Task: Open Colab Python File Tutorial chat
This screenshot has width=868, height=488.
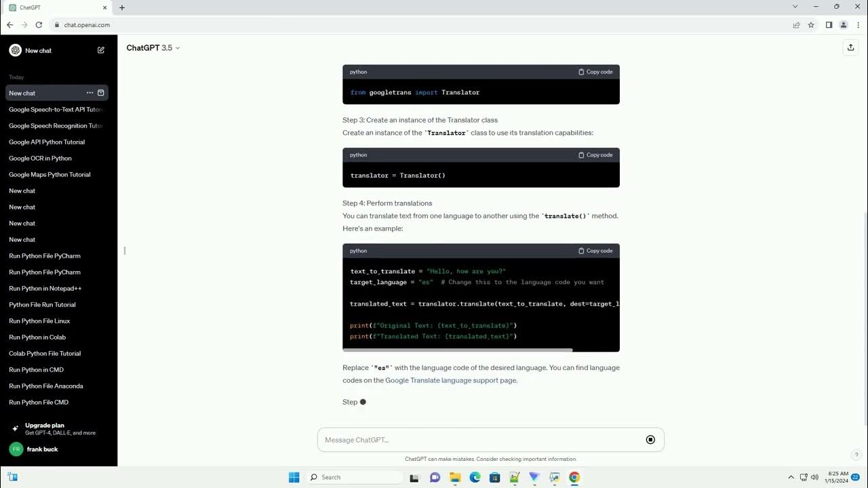Action: 57,353
